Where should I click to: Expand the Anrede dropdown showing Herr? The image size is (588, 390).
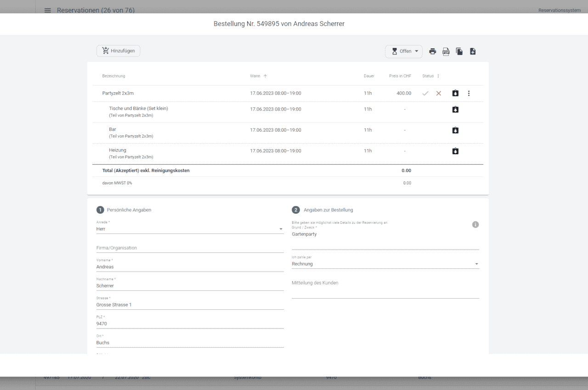tap(281, 229)
